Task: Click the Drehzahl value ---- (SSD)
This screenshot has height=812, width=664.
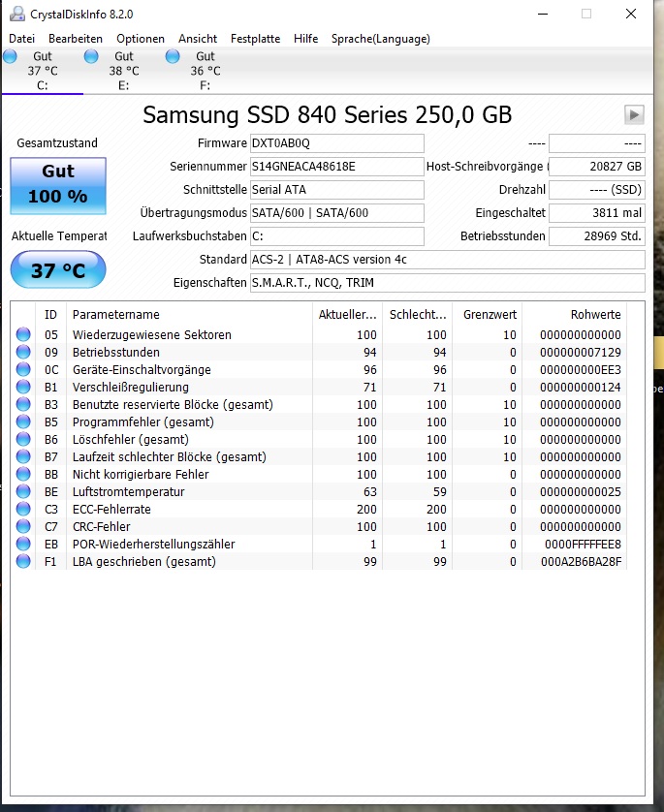Action: [x=597, y=190]
